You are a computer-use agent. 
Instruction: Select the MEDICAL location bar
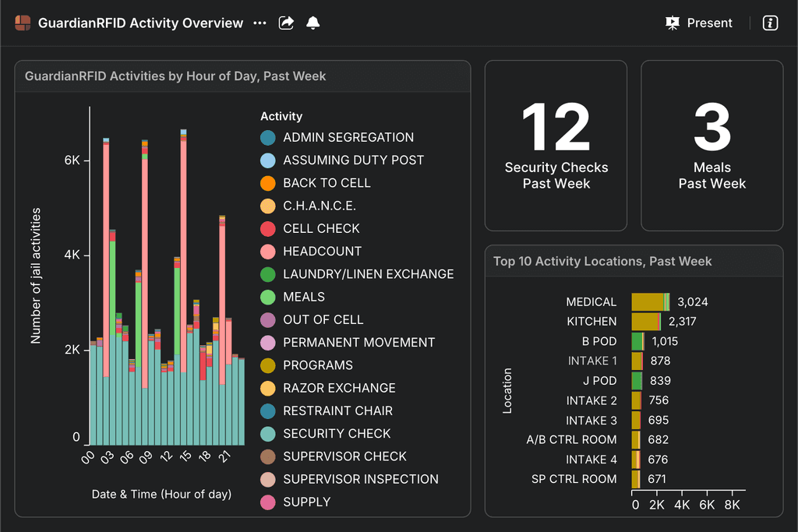pyautogui.click(x=647, y=302)
